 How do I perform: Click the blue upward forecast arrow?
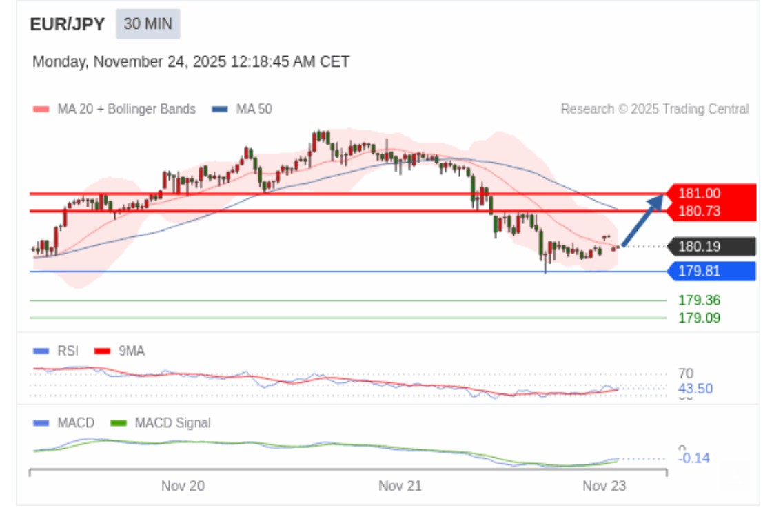pyautogui.click(x=642, y=221)
